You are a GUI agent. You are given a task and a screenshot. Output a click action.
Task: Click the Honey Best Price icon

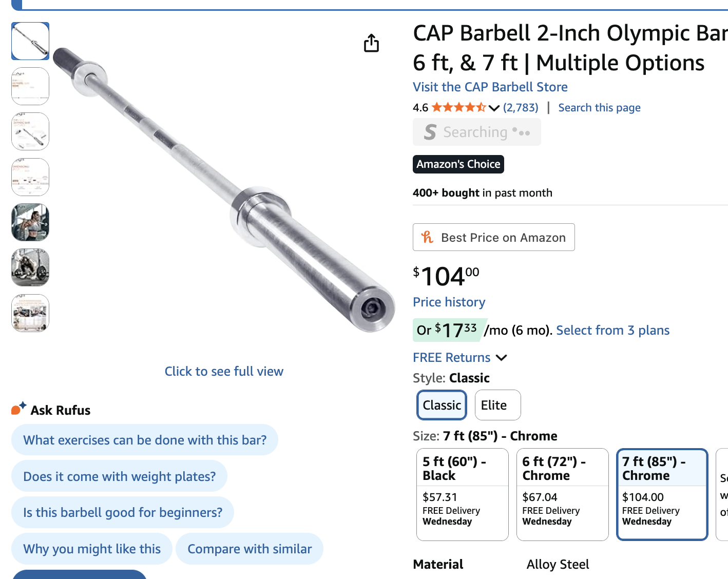click(427, 237)
